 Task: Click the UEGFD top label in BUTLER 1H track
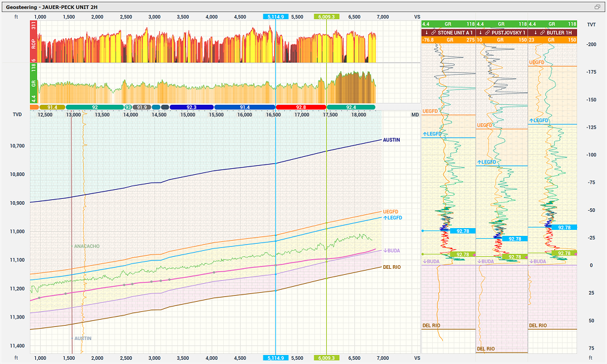point(536,62)
